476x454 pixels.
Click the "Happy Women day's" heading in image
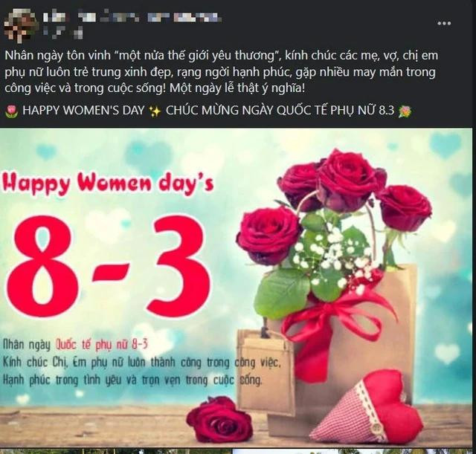tap(108, 183)
